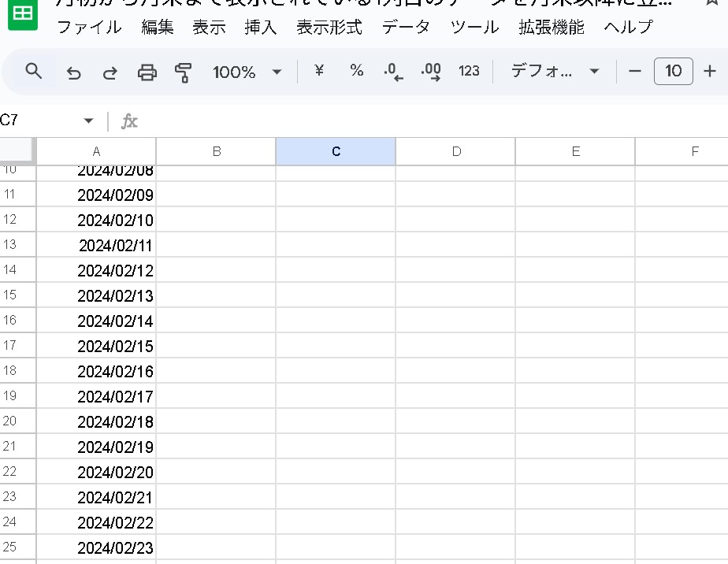Open the 表示形式 menu

(x=329, y=28)
